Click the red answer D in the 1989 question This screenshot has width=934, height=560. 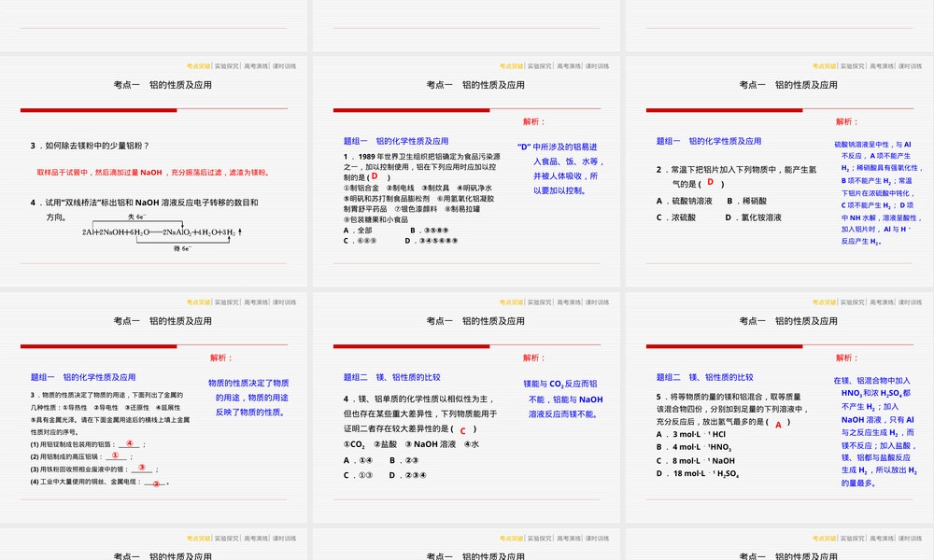[x=375, y=176]
